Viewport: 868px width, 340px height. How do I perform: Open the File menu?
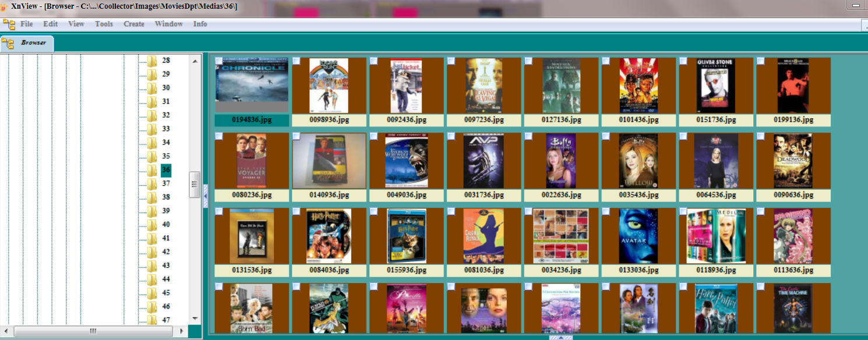(x=27, y=24)
